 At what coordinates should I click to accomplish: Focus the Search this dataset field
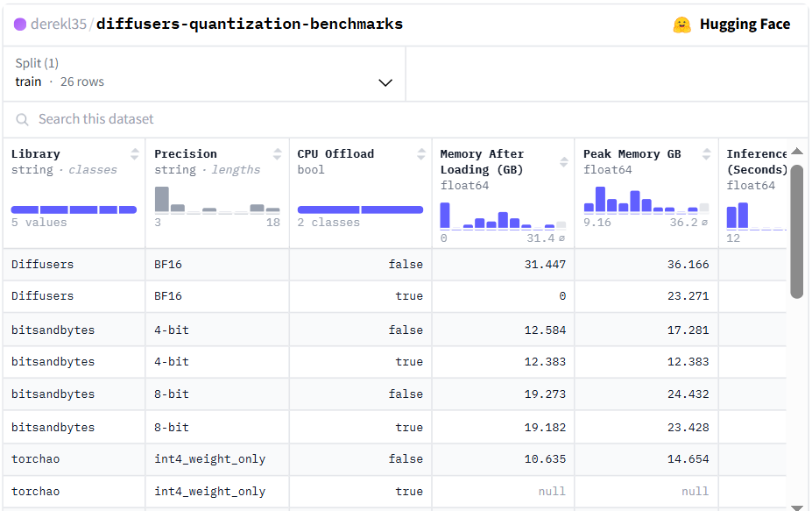406,119
